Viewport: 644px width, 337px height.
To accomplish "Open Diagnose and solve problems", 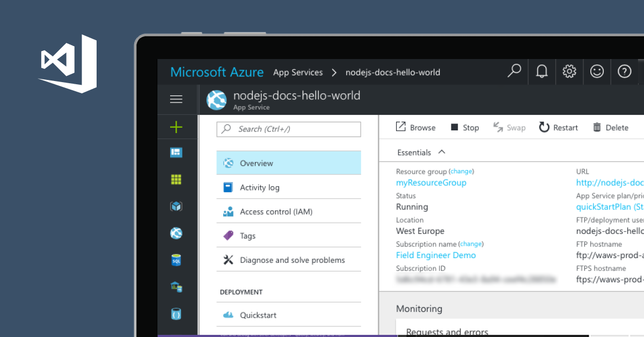I will [x=289, y=260].
